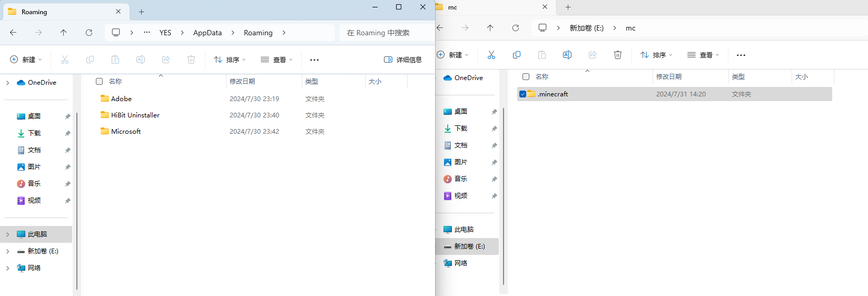Copy the selected item in mc window

click(x=517, y=55)
